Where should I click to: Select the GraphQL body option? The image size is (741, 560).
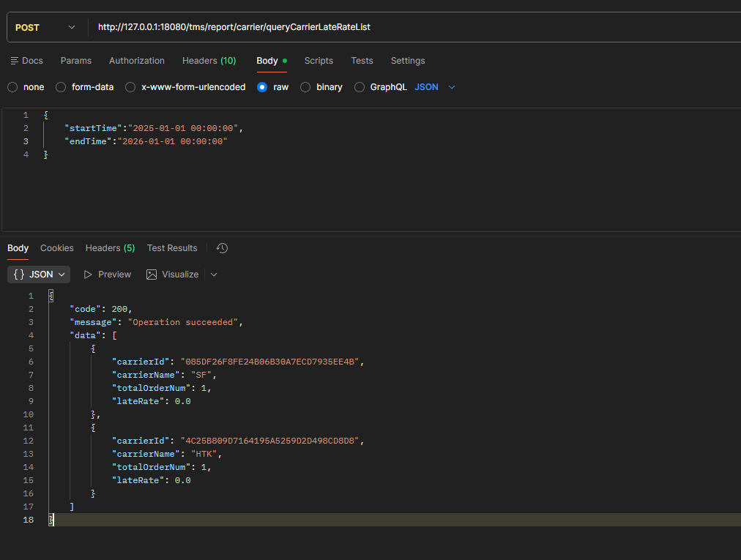coord(359,87)
